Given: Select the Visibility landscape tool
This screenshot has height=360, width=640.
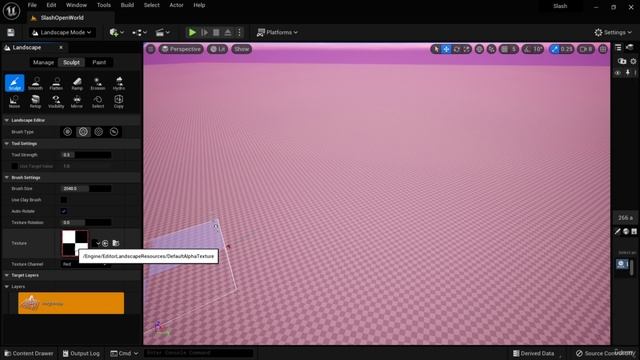Looking at the screenshot, I should point(56,101).
